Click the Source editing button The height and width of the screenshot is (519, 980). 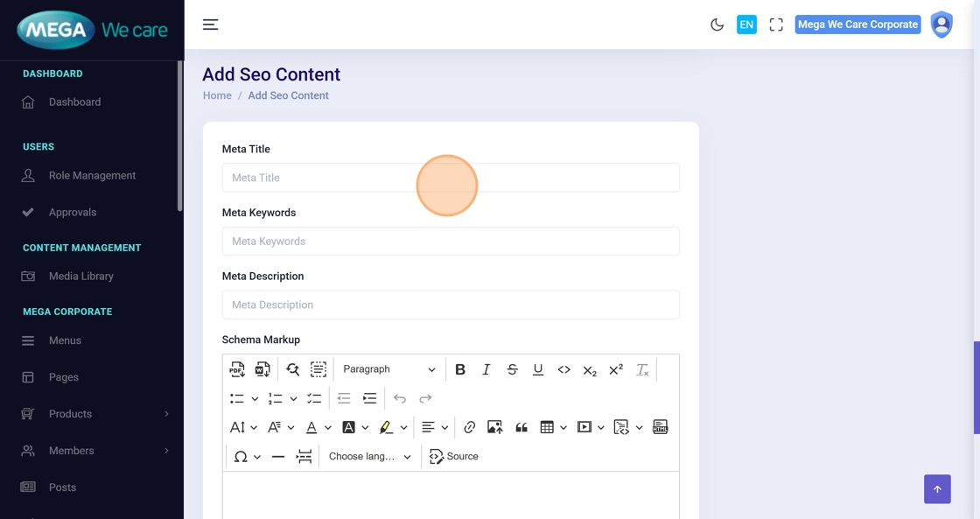[x=454, y=457]
